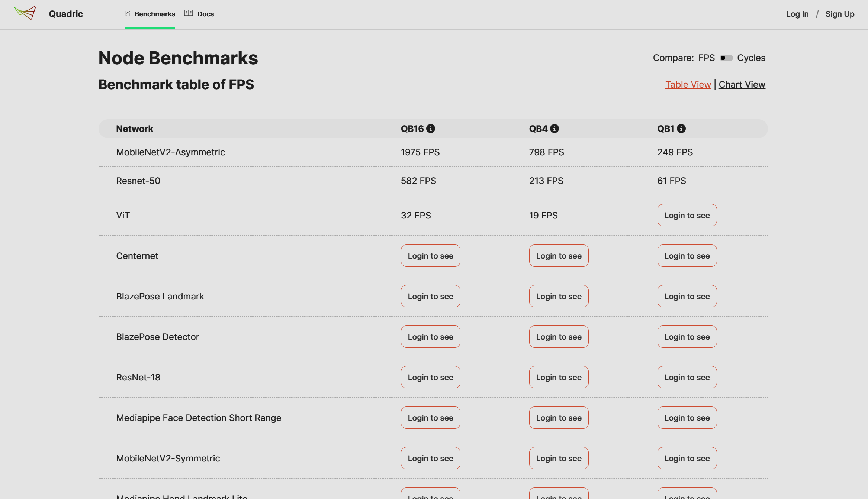Select the Centernet network name
The width and height of the screenshot is (868, 499).
tap(137, 256)
